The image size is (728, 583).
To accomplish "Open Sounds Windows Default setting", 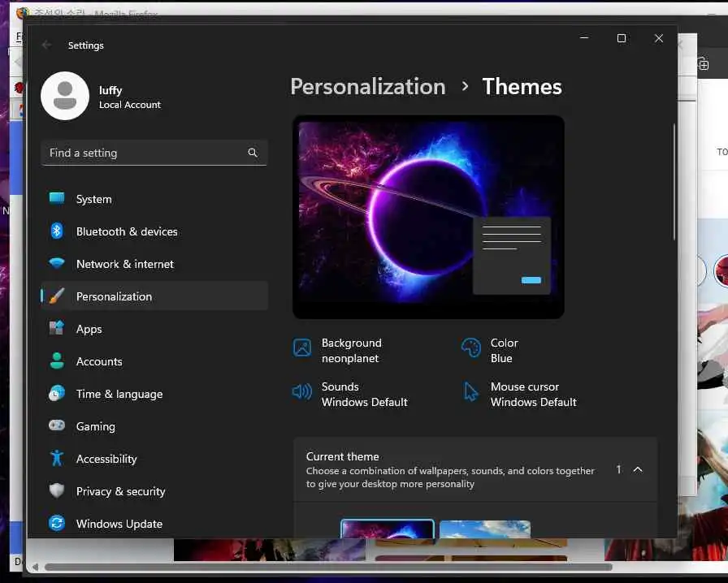I will [x=349, y=394].
